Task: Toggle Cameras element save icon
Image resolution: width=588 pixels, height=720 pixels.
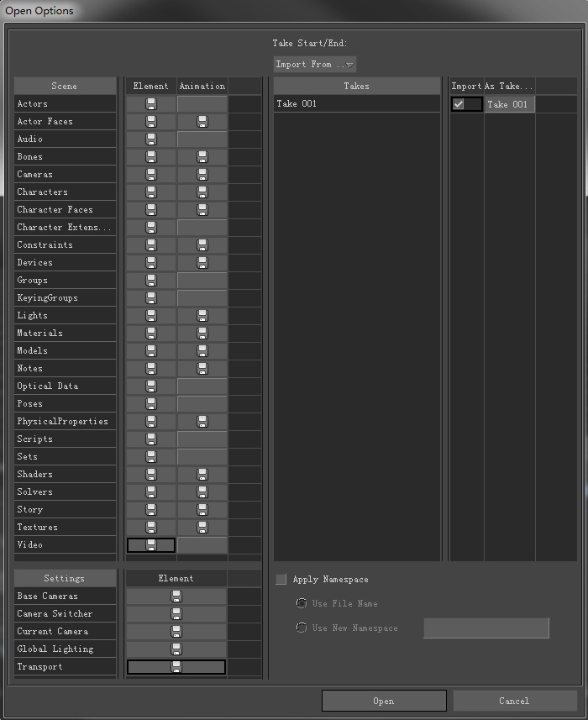Action: pyautogui.click(x=151, y=175)
